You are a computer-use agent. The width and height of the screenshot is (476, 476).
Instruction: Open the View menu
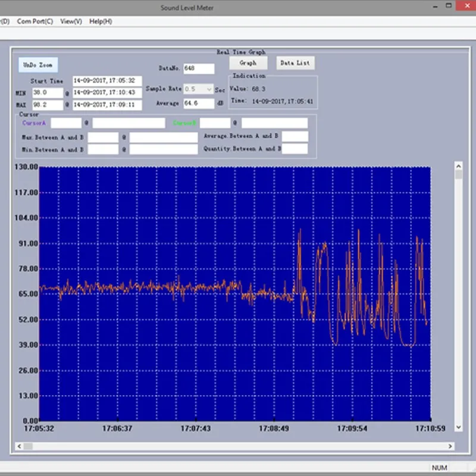tap(70, 21)
